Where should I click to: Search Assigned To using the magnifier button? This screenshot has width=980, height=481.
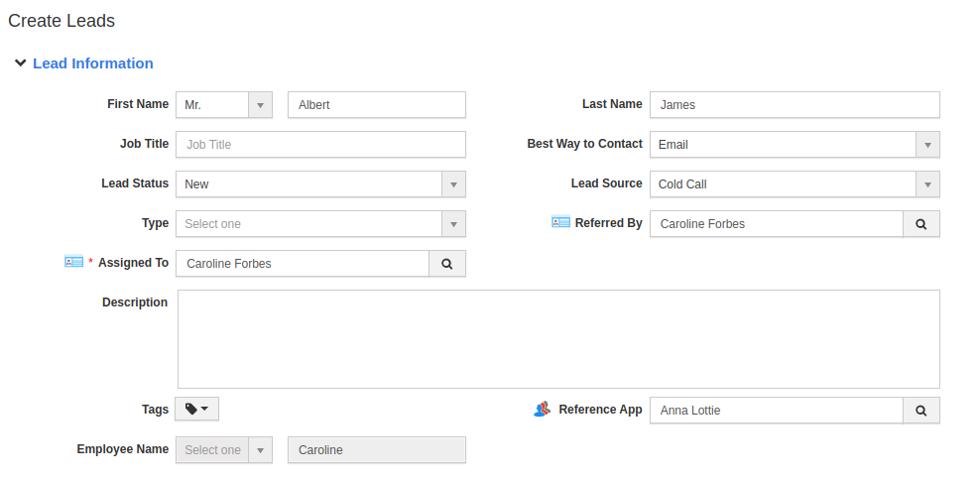(447, 264)
